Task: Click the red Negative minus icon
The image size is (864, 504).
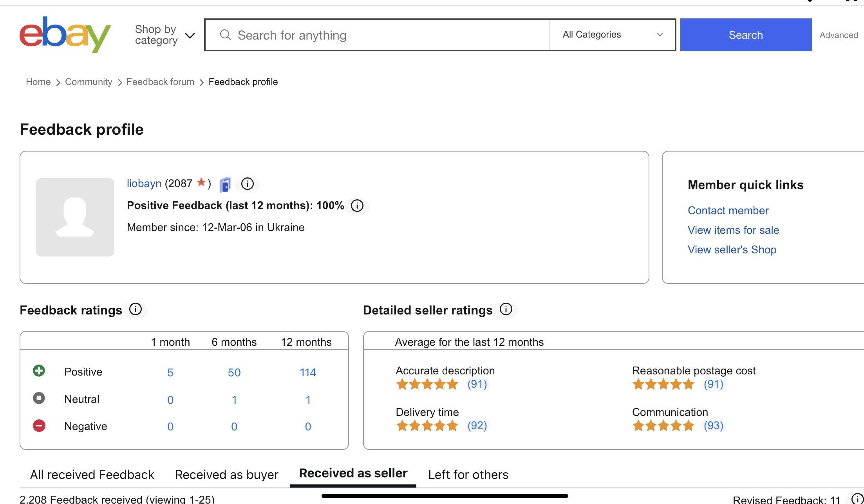Action: [39, 426]
